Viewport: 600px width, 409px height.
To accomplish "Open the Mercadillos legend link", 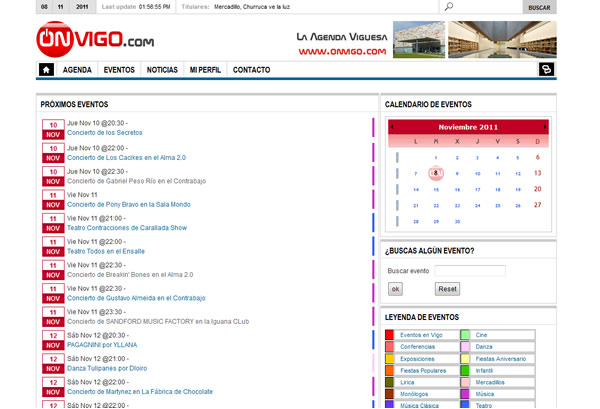I will point(490,382).
